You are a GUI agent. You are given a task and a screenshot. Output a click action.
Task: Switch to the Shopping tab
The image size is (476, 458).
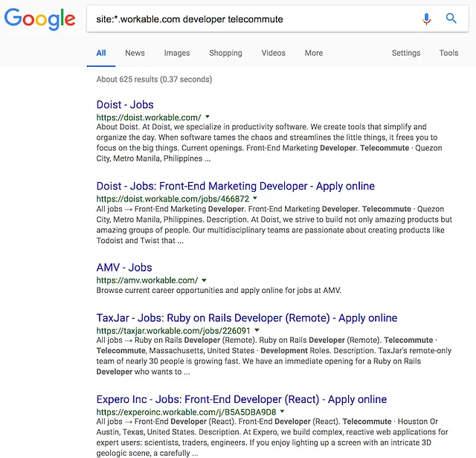[225, 53]
